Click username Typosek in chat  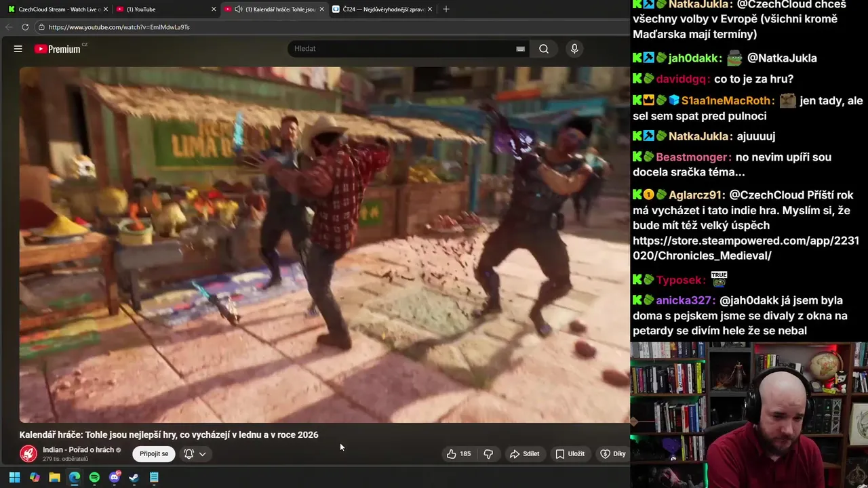point(680,280)
